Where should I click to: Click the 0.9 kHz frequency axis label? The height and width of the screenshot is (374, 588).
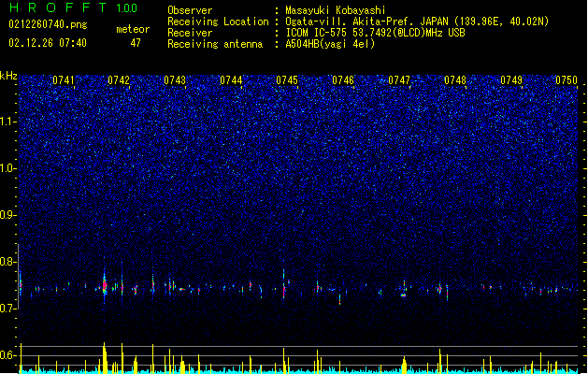click(x=7, y=215)
